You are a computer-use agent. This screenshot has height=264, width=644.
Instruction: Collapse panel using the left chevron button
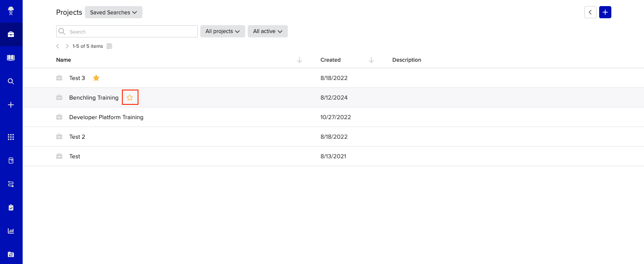click(x=590, y=12)
